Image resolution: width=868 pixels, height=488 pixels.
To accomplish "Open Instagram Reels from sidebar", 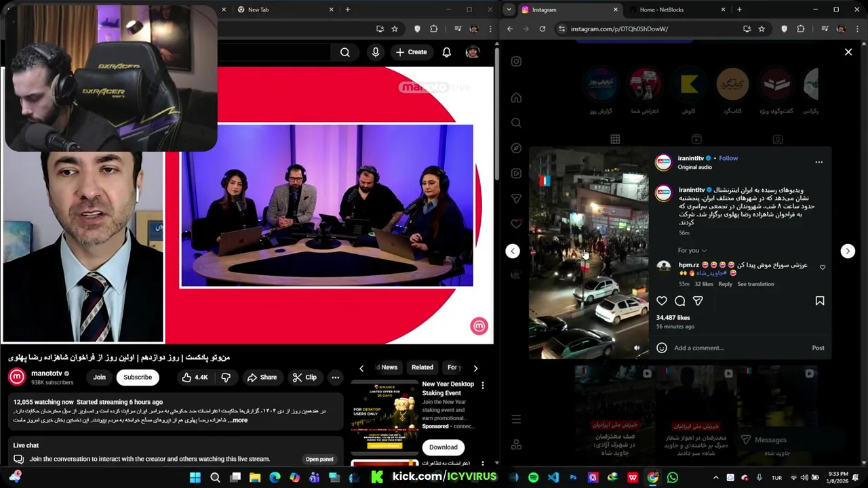I will click(x=516, y=174).
